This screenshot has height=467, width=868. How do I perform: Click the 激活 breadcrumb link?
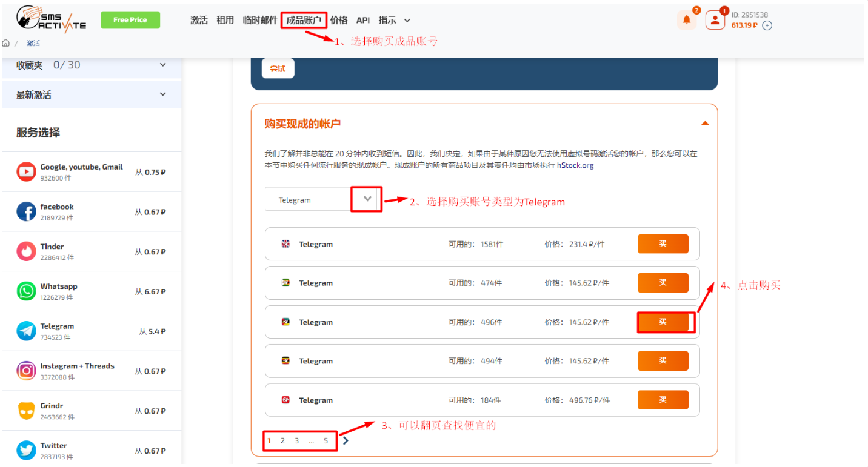[33, 43]
